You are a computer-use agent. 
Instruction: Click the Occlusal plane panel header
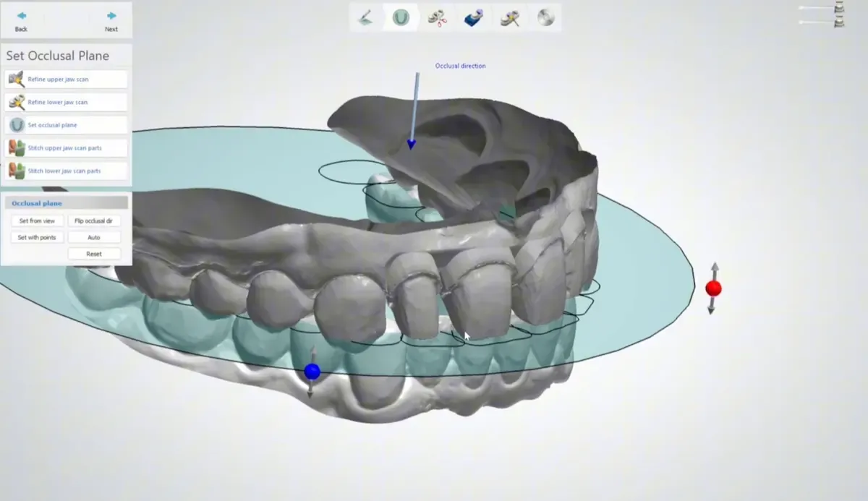click(x=66, y=203)
